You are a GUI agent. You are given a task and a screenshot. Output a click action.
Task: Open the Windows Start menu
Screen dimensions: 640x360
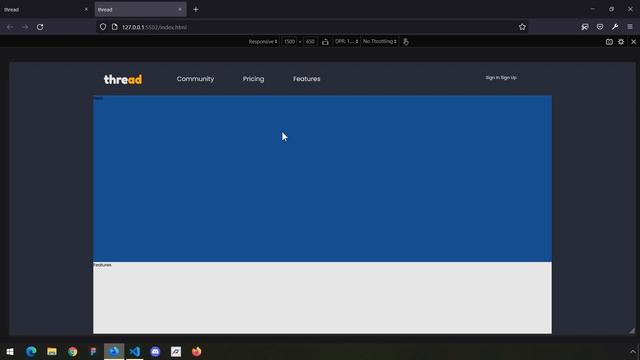[10, 351]
